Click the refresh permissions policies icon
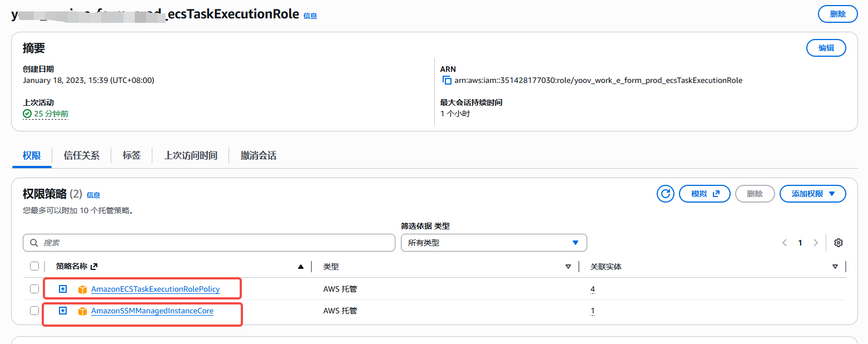Viewport: 868px width, 344px height. [665, 194]
